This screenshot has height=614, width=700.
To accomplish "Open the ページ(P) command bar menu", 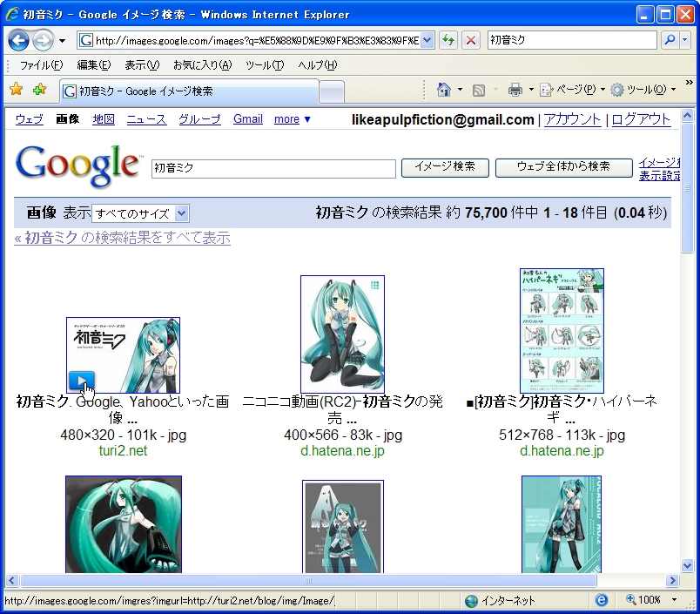I will click(x=572, y=90).
